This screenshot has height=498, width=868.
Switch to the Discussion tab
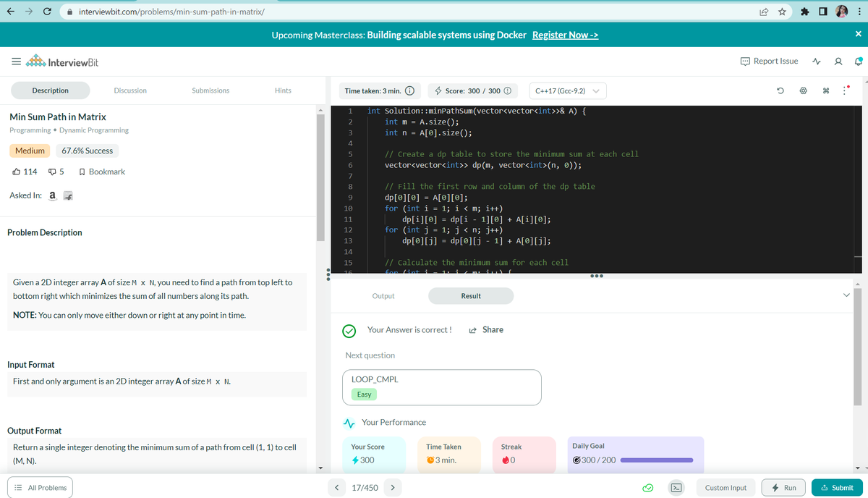[x=130, y=90]
